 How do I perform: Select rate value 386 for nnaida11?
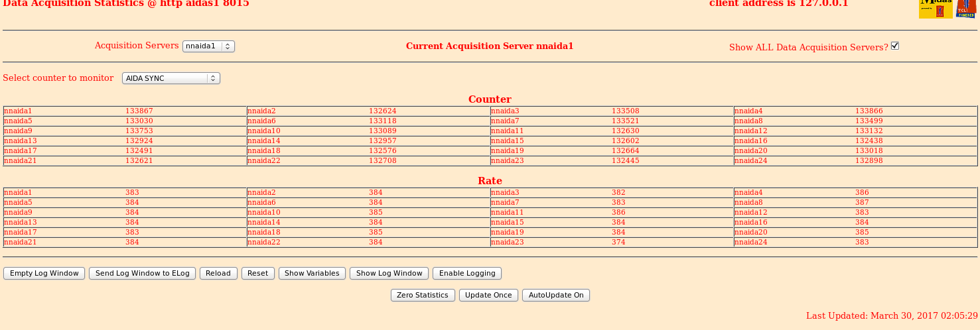(x=618, y=213)
